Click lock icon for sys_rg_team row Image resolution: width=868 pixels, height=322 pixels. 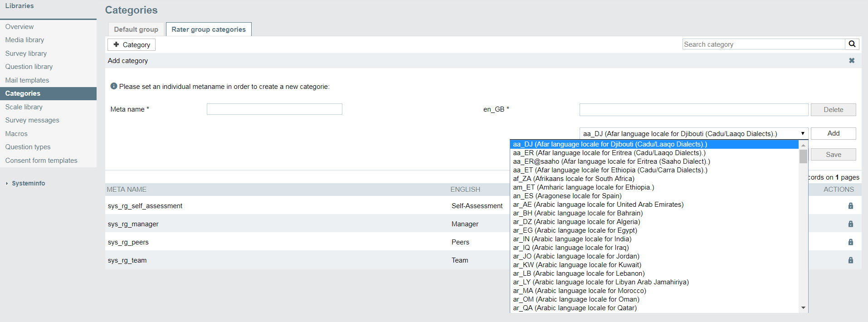pos(851,260)
